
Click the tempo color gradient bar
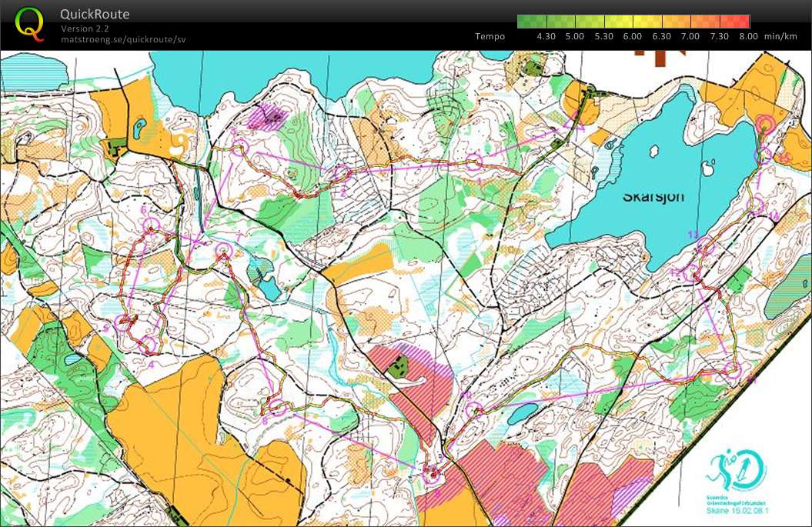tap(633, 22)
